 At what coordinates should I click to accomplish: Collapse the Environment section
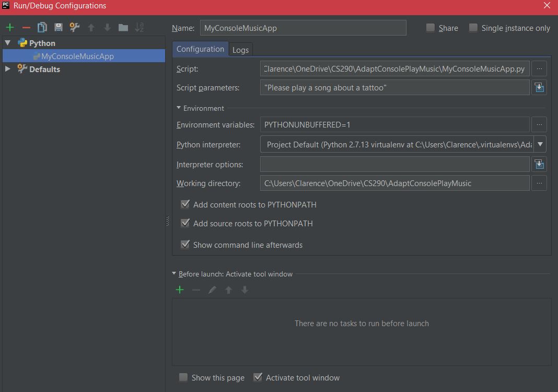tap(179, 108)
